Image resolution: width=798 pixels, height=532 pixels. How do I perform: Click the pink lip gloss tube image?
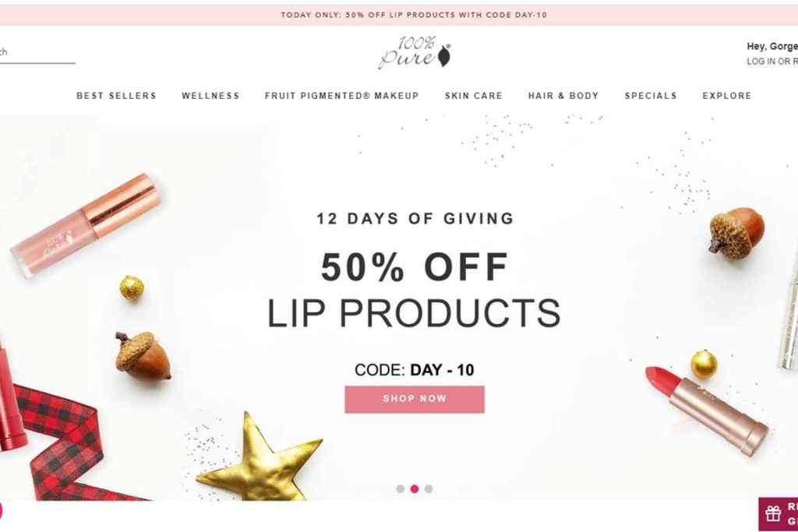click(86, 225)
